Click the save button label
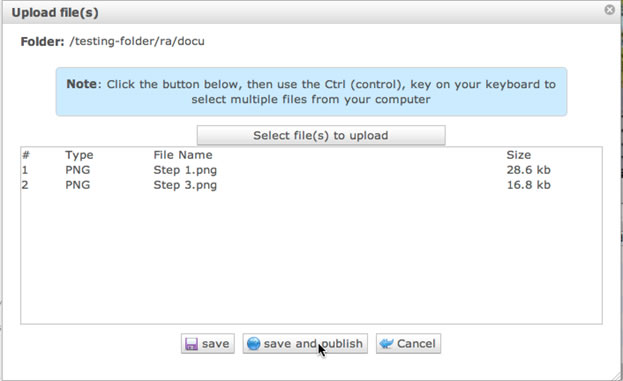 [215, 344]
